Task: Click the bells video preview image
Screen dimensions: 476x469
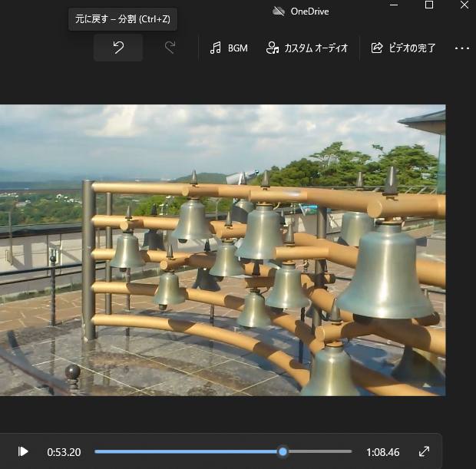Action: coord(223,250)
